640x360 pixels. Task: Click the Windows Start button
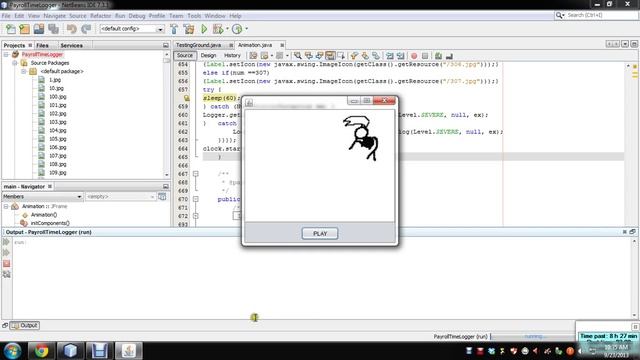click(12, 351)
